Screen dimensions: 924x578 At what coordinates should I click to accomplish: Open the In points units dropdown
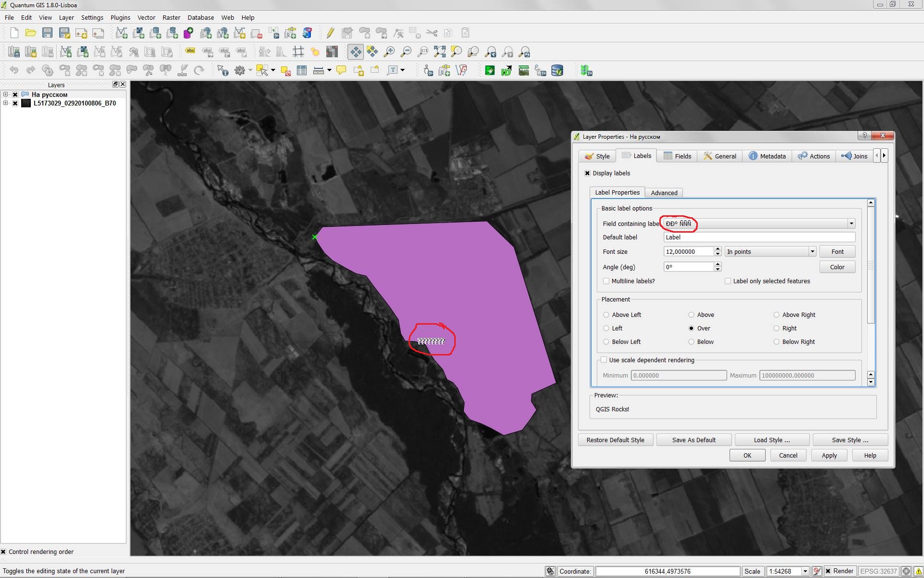812,251
